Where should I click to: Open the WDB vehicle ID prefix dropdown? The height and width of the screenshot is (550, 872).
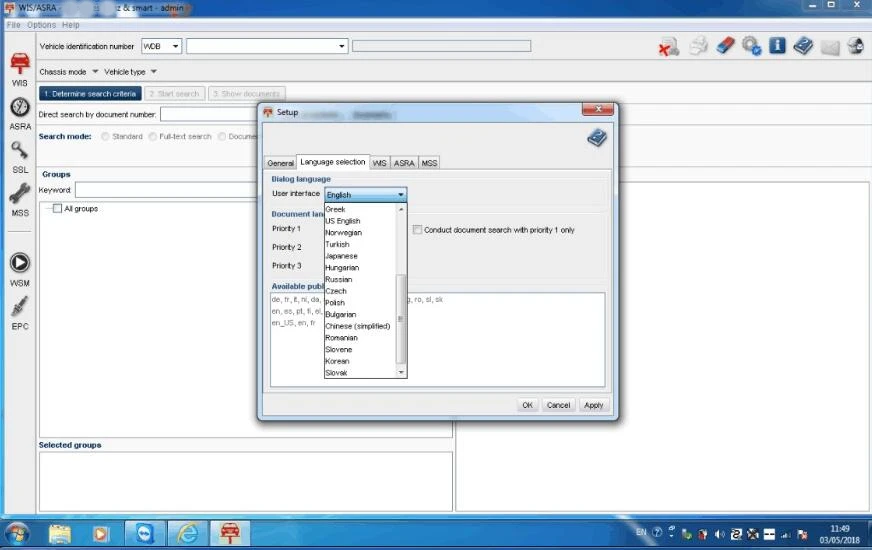click(x=161, y=46)
